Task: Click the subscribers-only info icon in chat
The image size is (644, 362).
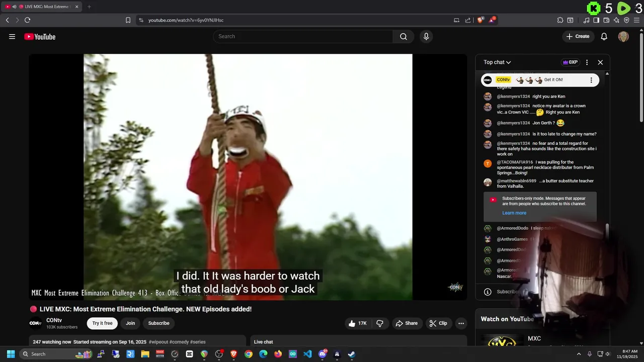Action: tap(488, 292)
